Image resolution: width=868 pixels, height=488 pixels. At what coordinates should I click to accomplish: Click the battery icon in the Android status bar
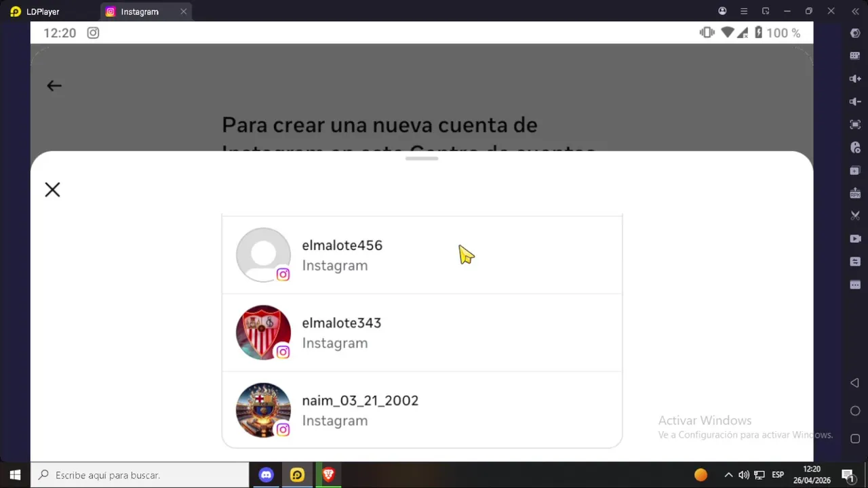(758, 33)
